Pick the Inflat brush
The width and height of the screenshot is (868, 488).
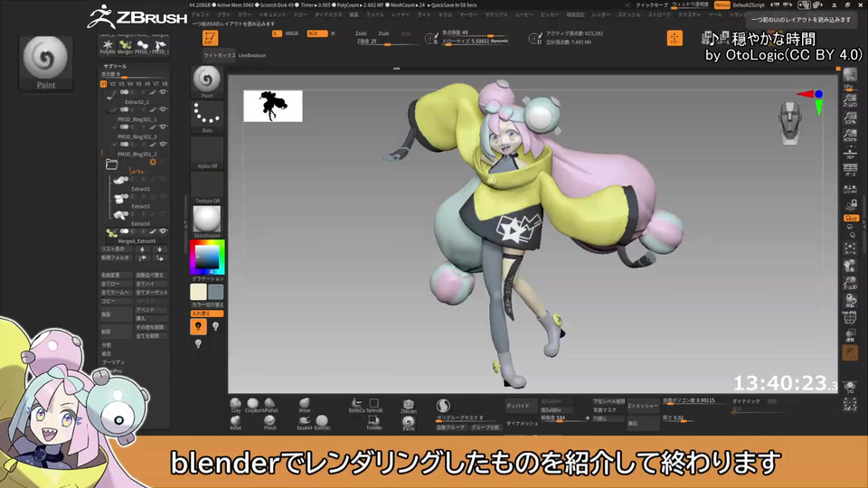[x=235, y=423]
